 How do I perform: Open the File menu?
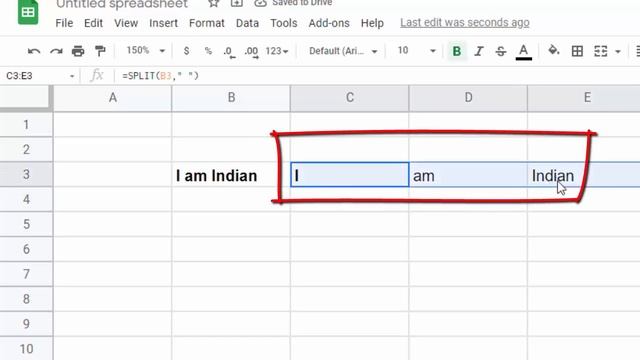pyautogui.click(x=64, y=23)
